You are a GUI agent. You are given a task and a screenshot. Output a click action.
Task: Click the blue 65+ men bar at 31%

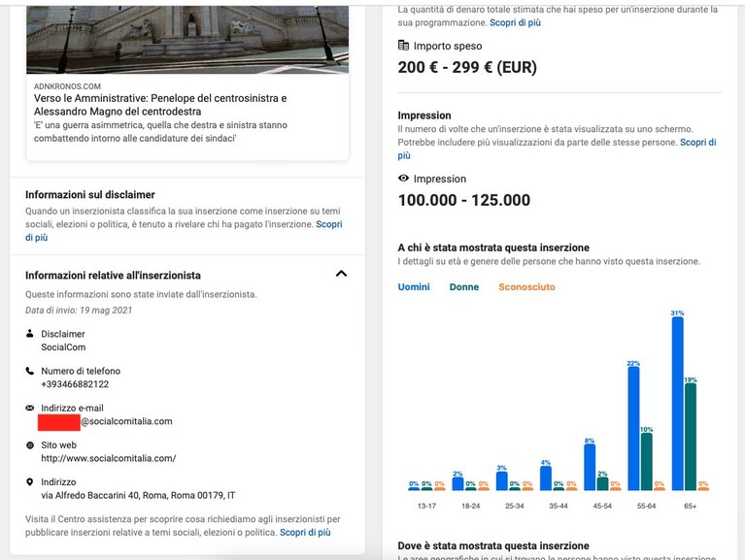click(678, 404)
